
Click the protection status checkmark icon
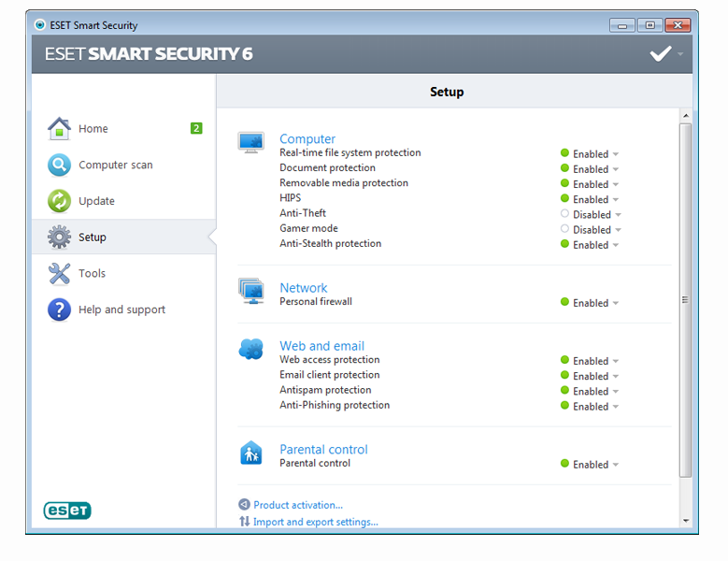pos(660,54)
